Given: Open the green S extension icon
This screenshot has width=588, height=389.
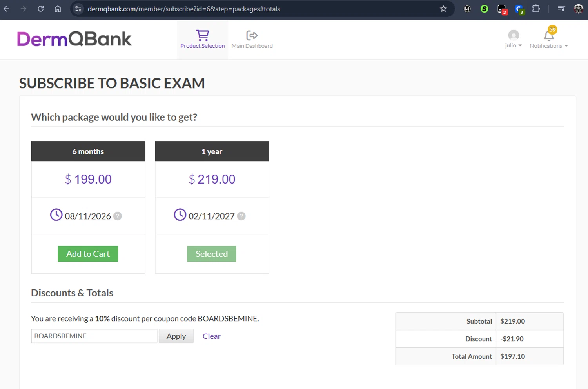Looking at the screenshot, I should point(485,9).
